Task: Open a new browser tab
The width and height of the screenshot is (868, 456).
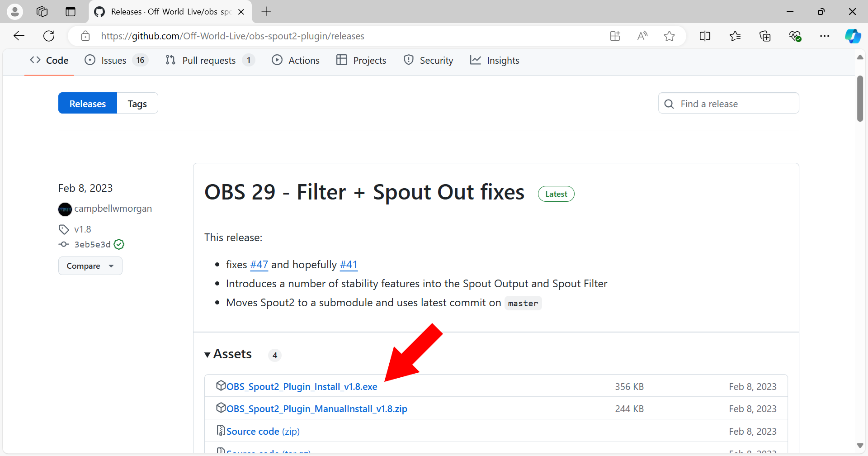Action: coord(266,12)
